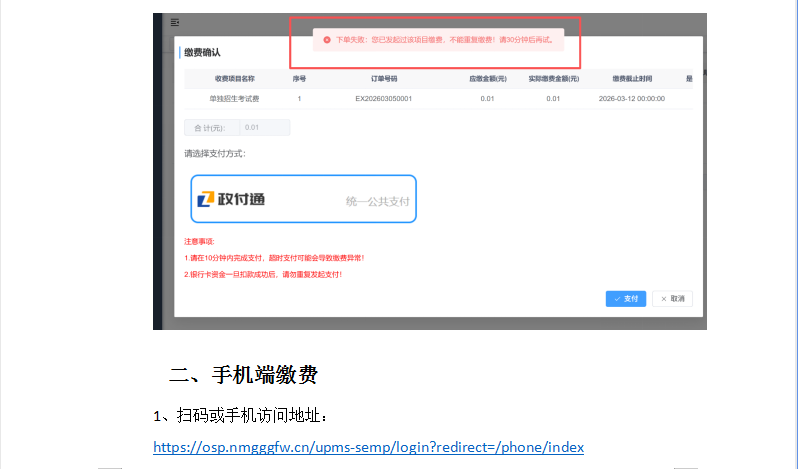Click the 单独招生考试费 table cell

tap(234, 99)
